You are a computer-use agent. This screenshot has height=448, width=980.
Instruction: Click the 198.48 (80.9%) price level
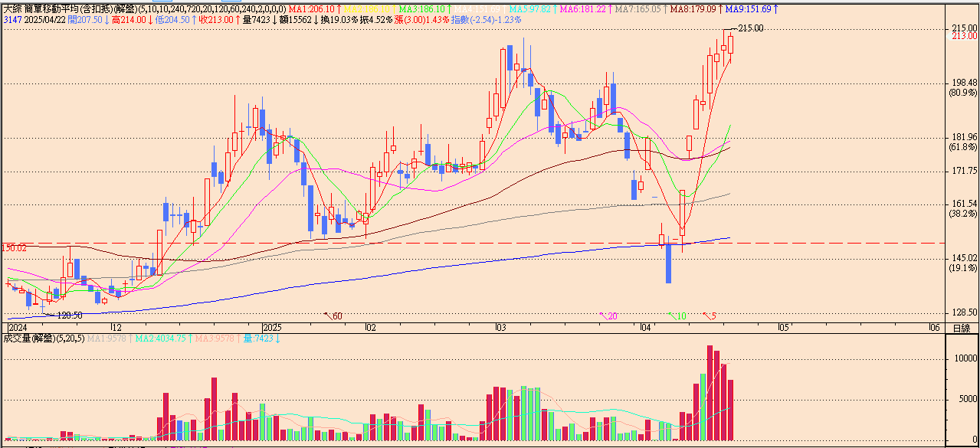coord(962,83)
